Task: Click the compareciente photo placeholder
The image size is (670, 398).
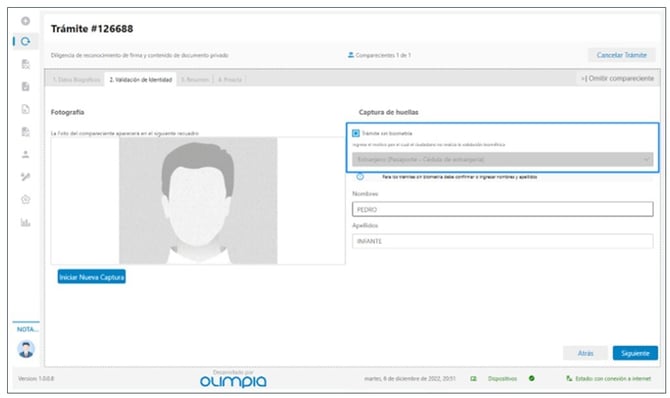Action: coord(198,200)
